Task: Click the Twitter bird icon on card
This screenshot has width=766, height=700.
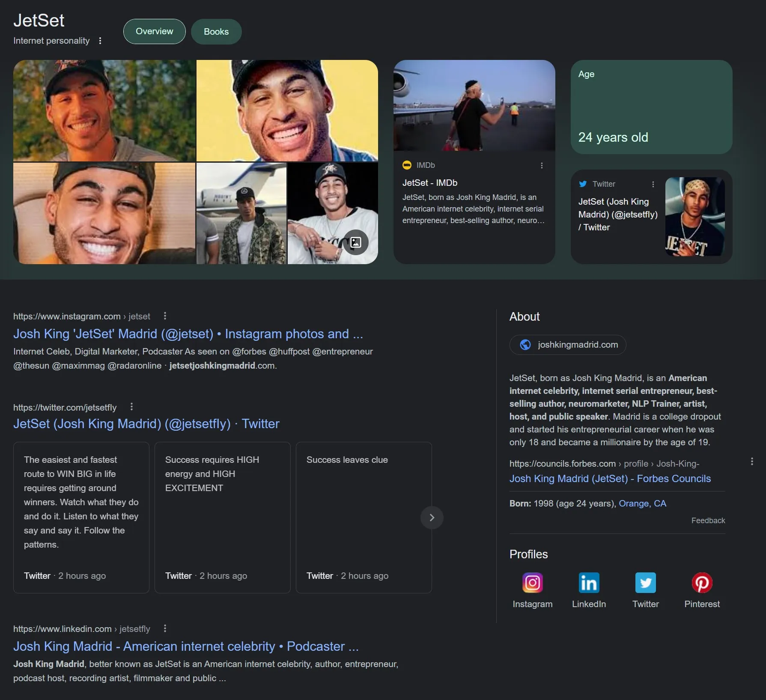Action: coord(583,184)
